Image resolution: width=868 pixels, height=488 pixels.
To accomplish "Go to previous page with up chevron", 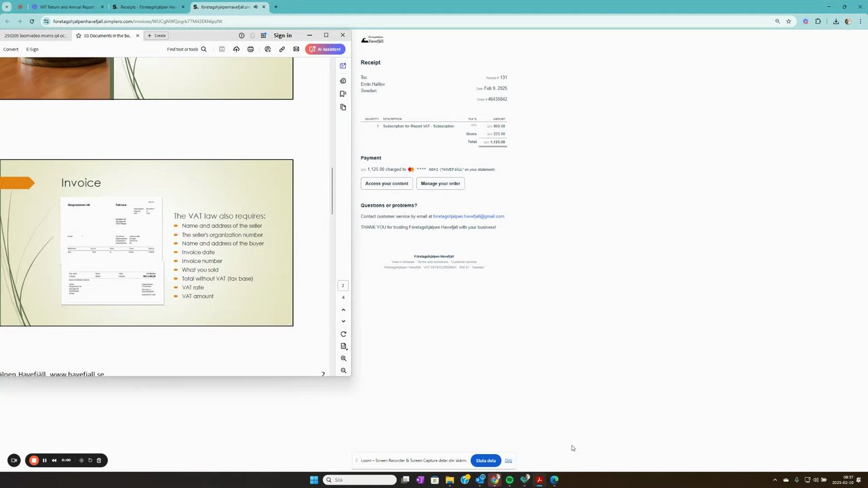I will [343, 310].
